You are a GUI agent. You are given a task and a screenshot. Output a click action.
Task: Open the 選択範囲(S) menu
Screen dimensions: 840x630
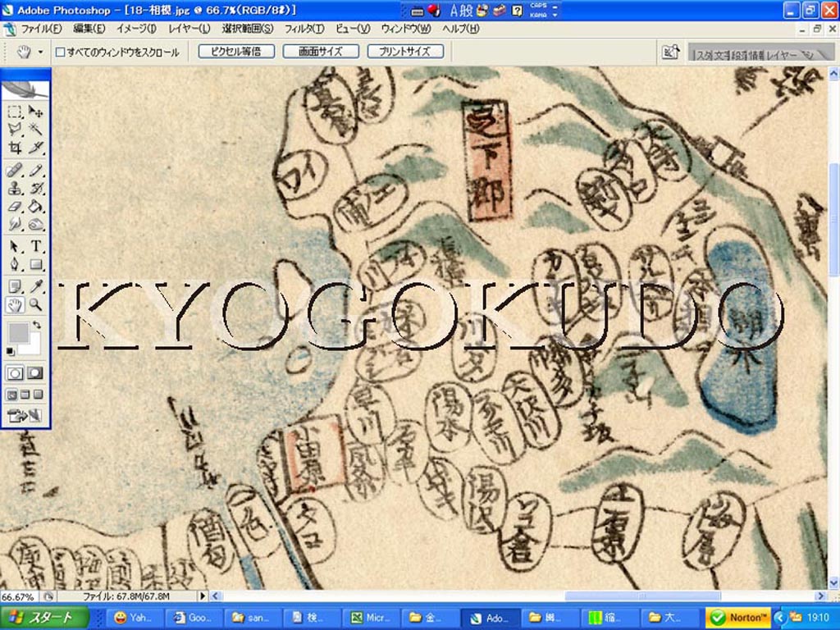(x=248, y=29)
